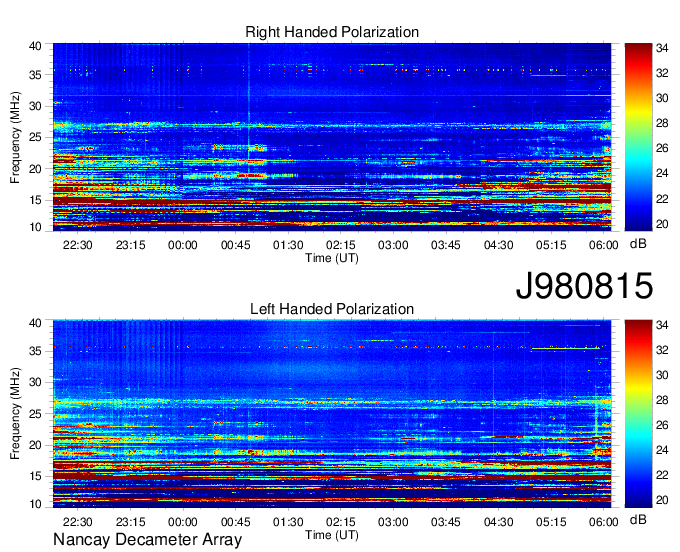Click the 30 value on right-handed colorbar scale
This screenshot has width=680, height=552.
tap(662, 98)
